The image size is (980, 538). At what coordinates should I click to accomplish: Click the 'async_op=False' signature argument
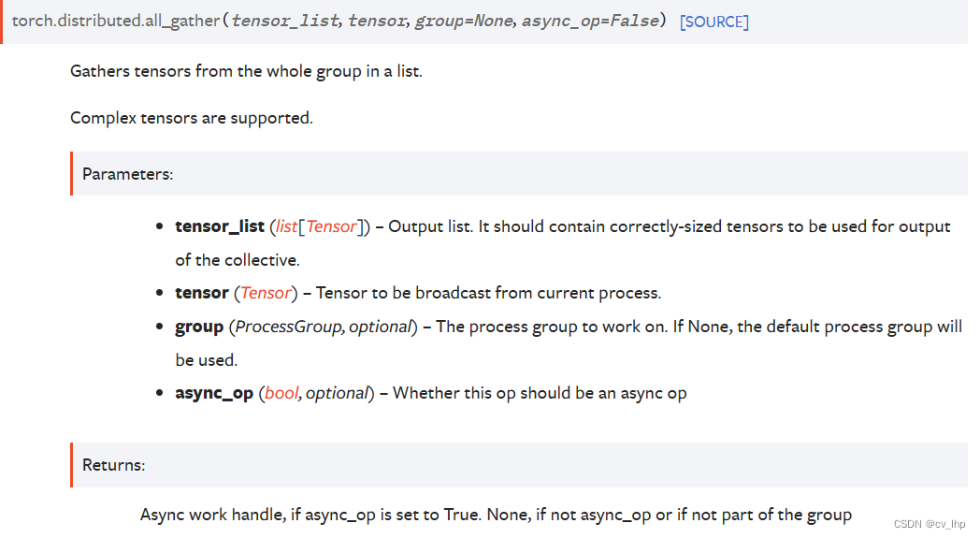pyautogui.click(x=590, y=22)
